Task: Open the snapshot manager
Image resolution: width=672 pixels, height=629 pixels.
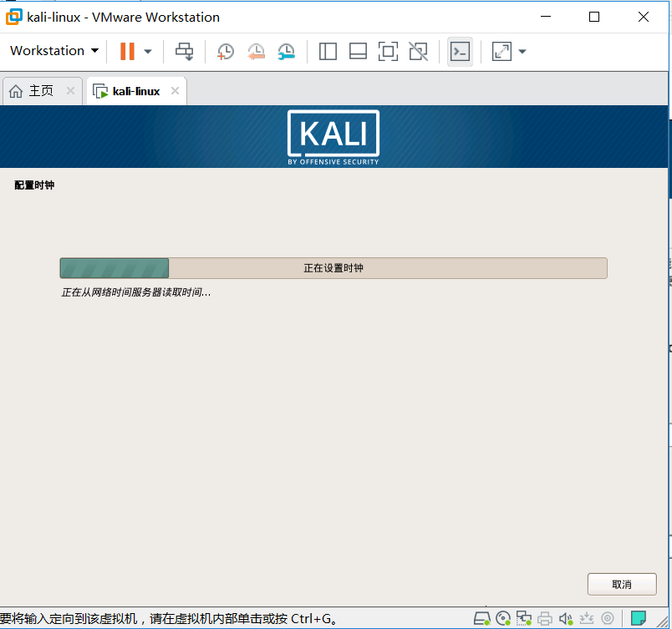Action: coord(286,52)
